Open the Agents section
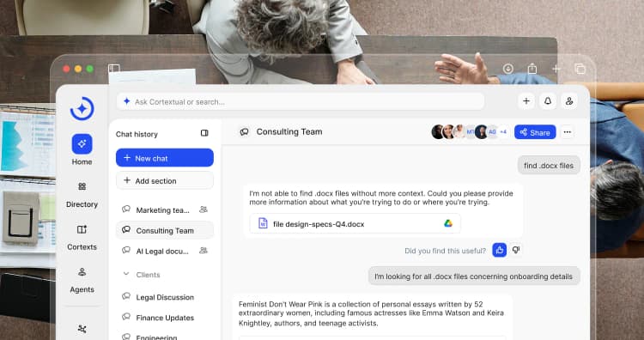The image size is (644, 340). click(x=82, y=280)
